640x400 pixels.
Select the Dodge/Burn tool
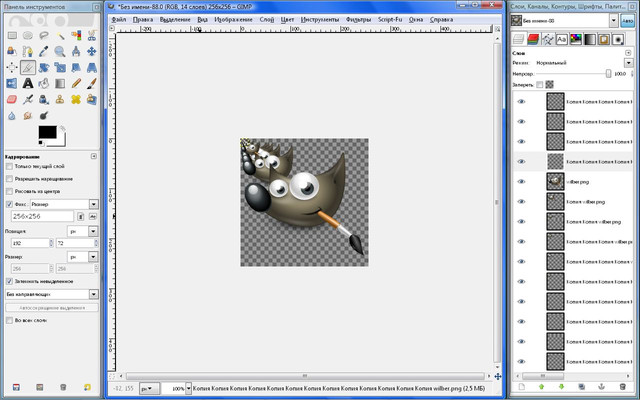coord(44,116)
